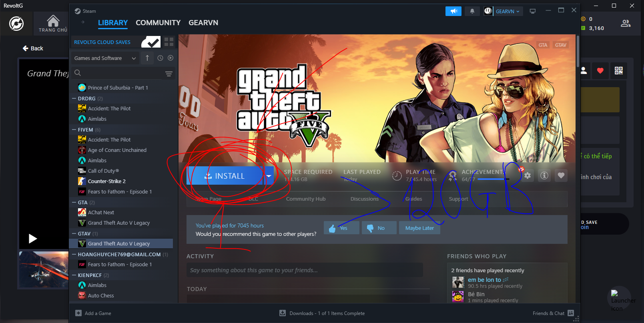Image resolution: width=644 pixels, height=323 pixels.
Task: Click Back in the RevoltG window
Action: (33, 48)
